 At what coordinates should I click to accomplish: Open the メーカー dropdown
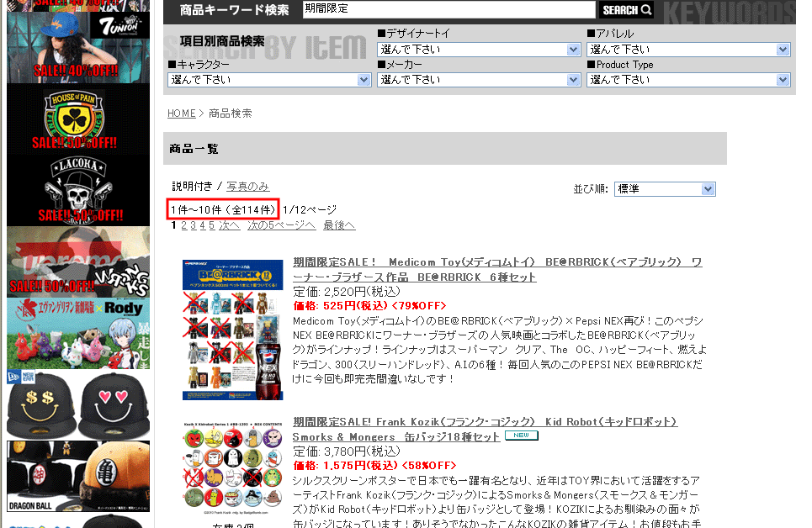[x=479, y=80]
